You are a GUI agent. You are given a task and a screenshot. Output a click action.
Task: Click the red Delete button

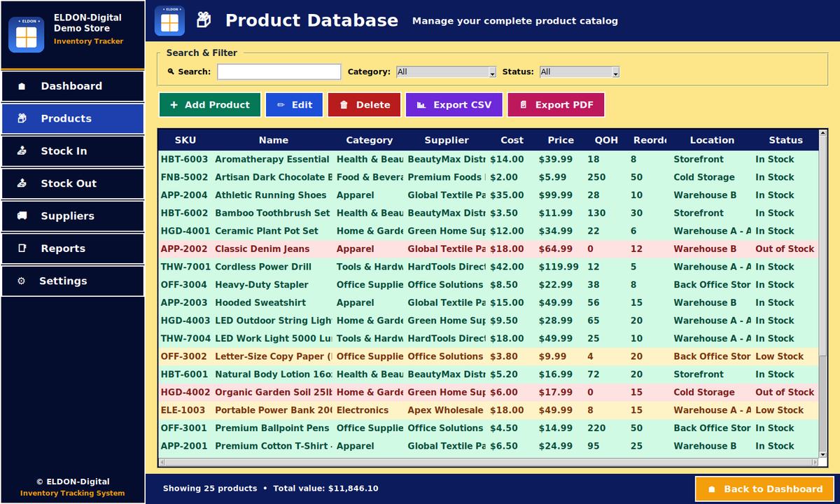pos(364,105)
